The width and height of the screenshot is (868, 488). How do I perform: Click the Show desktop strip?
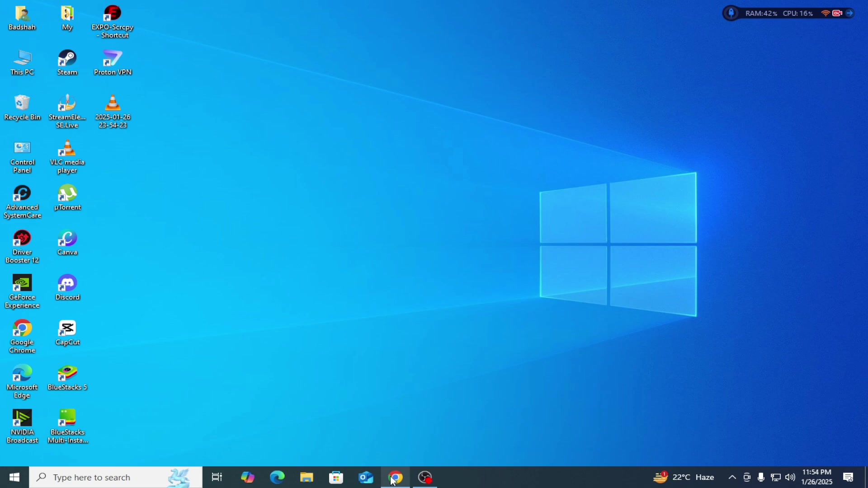[x=866, y=478]
